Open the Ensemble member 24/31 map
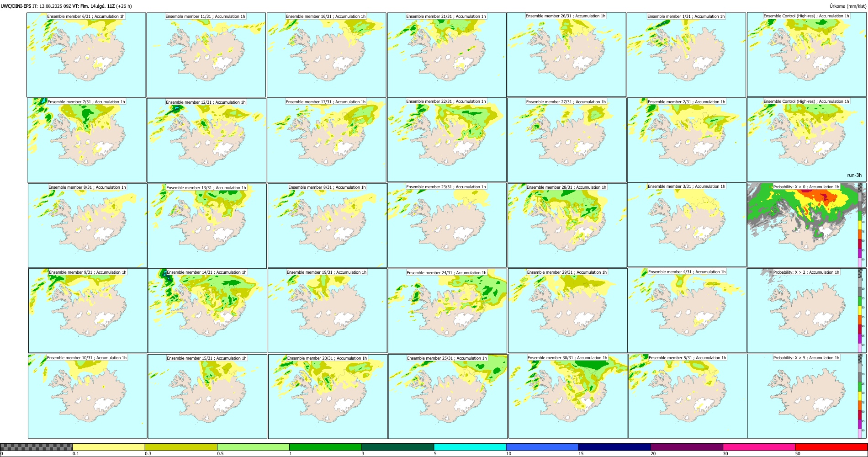 point(447,311)
